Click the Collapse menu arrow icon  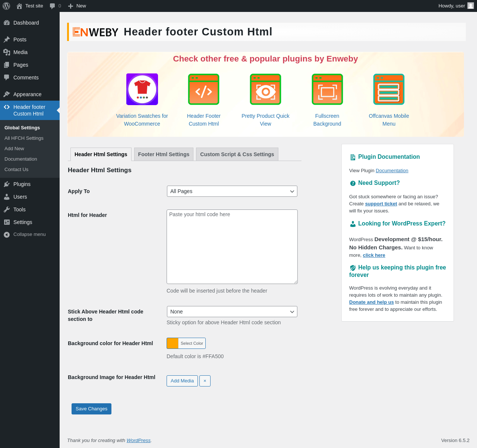pos(7,234)
